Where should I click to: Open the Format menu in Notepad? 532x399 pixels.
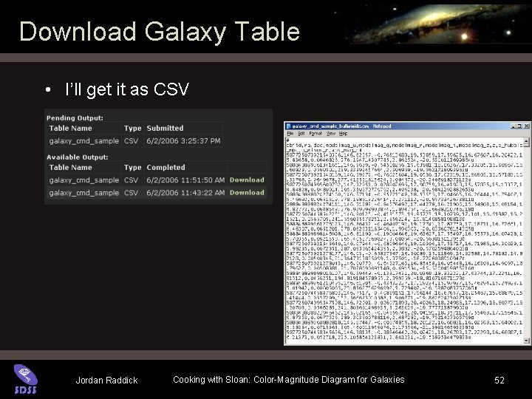point(316,134)
